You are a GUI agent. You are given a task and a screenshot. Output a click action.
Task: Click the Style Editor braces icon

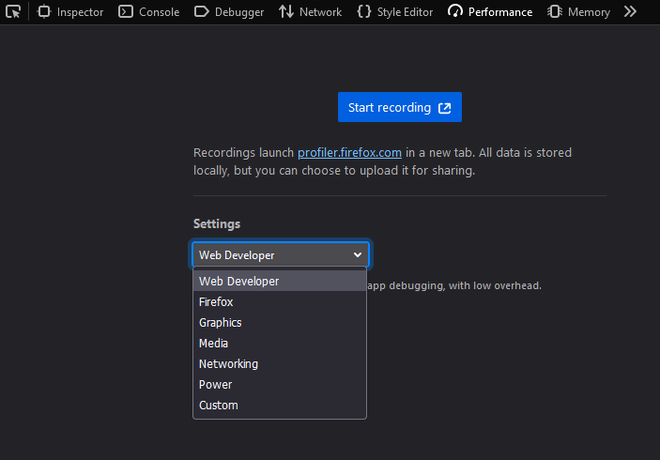pos(363,12)
